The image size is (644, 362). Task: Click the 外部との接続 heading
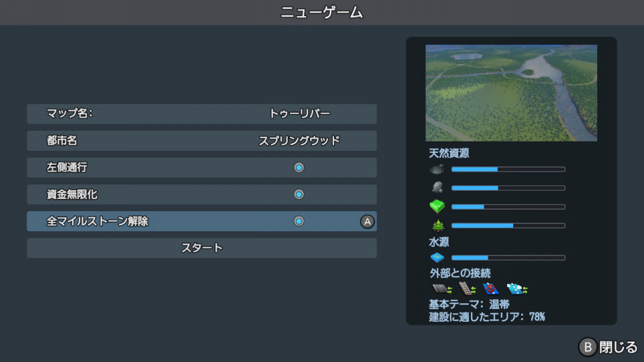coord(460,273)
